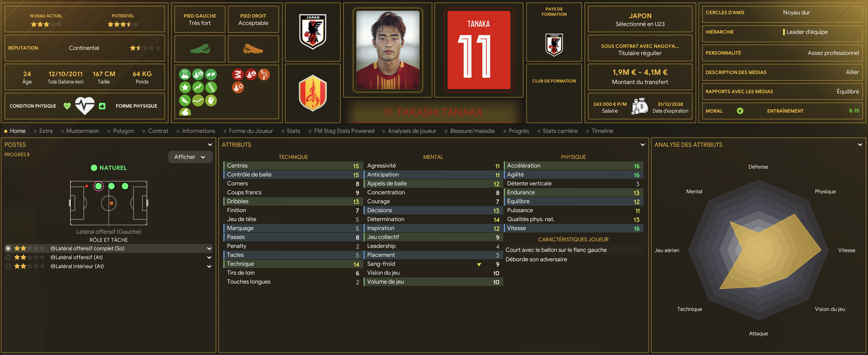
Task: Click the heartbeat physical condition icon
Action: (85, 106)
